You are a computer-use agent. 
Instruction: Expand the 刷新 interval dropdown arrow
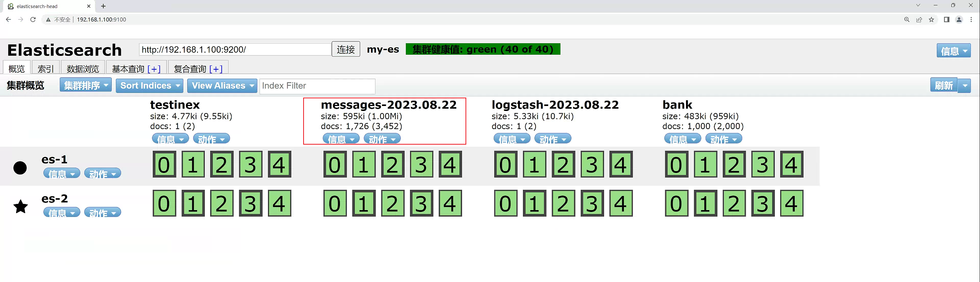(965, 85)
